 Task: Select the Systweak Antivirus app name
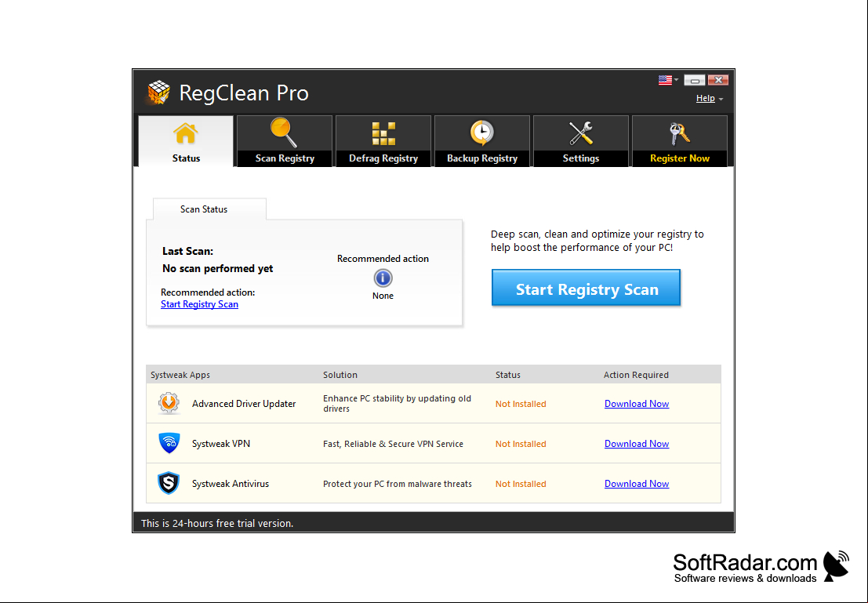pos(231,483)
